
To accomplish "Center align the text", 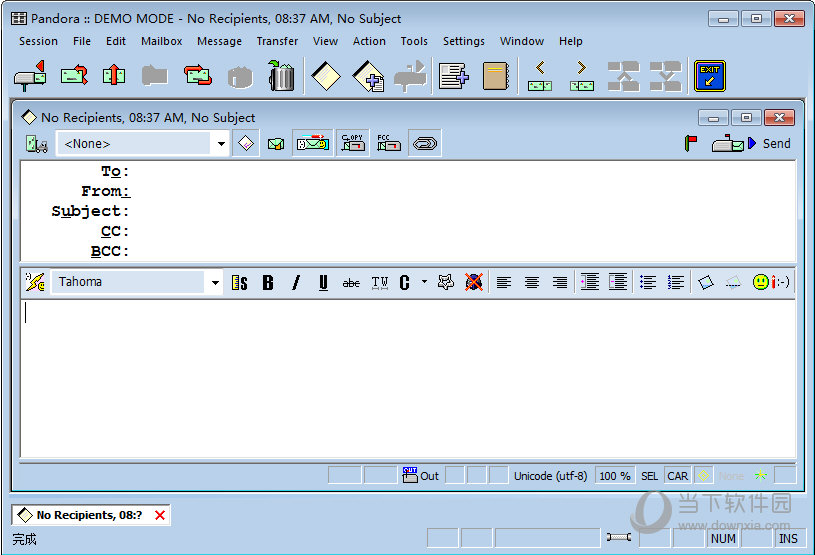I will [x=532, y=282].
